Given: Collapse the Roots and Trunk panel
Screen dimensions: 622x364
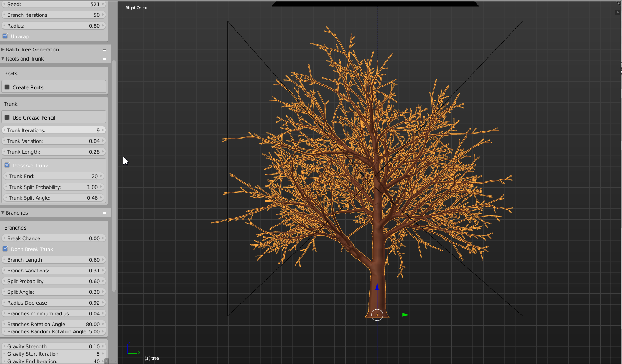Looking at the screenshot, I should (3, 59).
